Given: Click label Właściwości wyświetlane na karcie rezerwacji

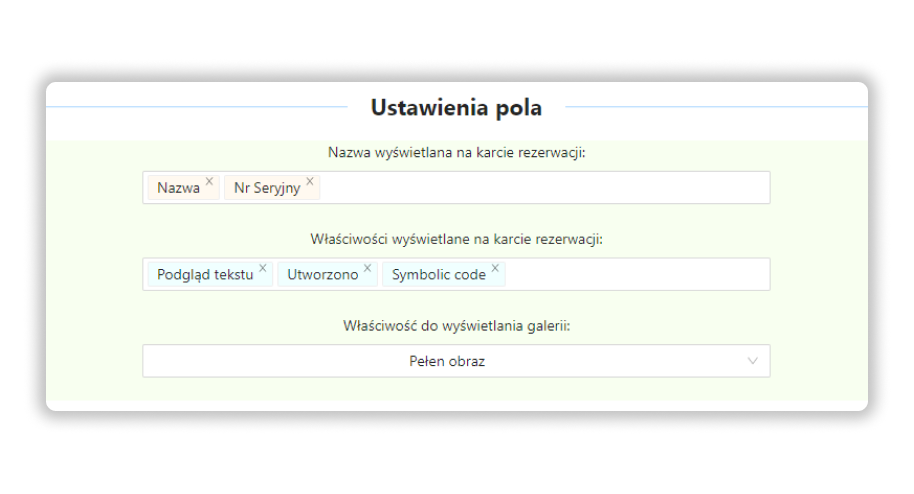Looking at the screenshot, I should pos(456,239).
